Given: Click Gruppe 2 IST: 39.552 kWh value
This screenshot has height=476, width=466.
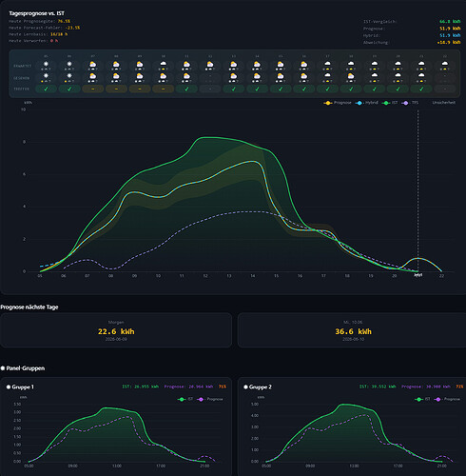Looking at the screenshot, I should [x=378, y=387].
